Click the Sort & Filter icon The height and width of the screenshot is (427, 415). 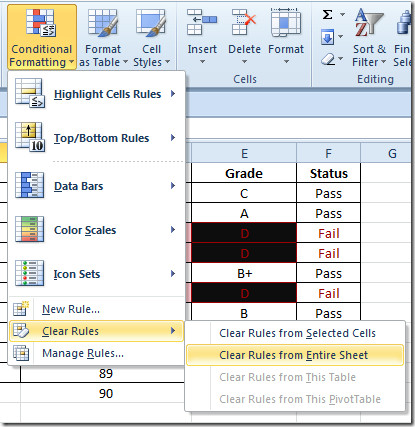[369, 23]
